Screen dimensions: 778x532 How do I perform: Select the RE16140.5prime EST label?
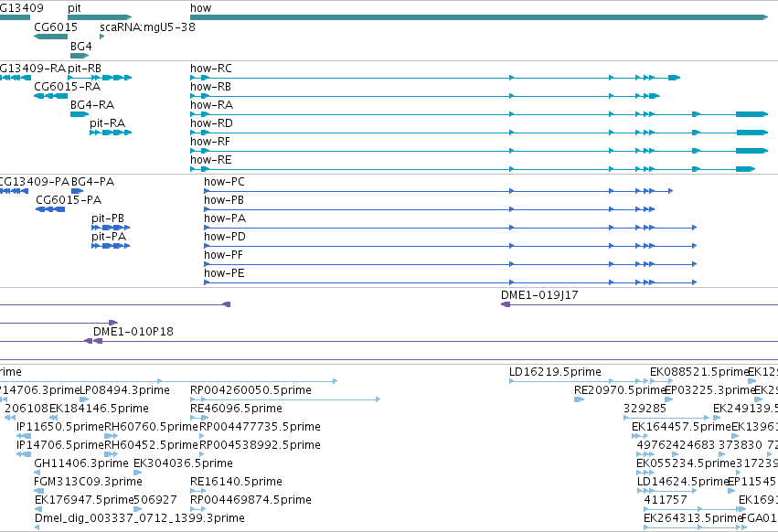point(236,482)
